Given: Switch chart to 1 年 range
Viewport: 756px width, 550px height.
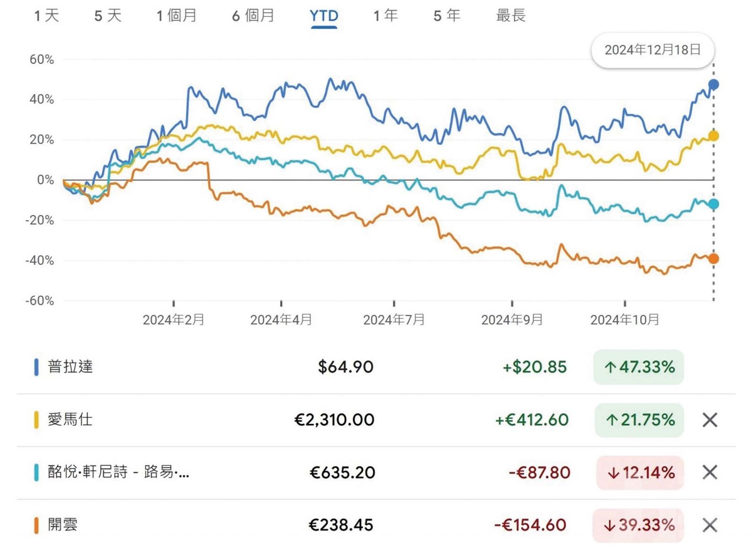Looking at the screenshot, I should [386, 16].
